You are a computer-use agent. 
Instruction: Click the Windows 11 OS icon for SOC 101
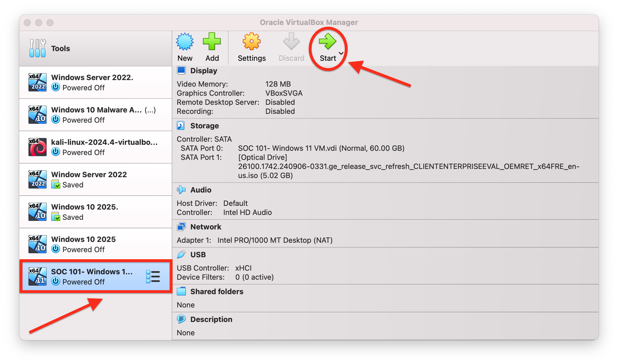coord(38,277)
